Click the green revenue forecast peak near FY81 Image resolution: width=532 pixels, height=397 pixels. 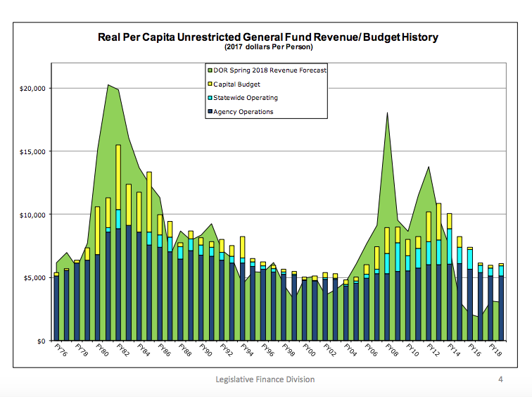108,85
